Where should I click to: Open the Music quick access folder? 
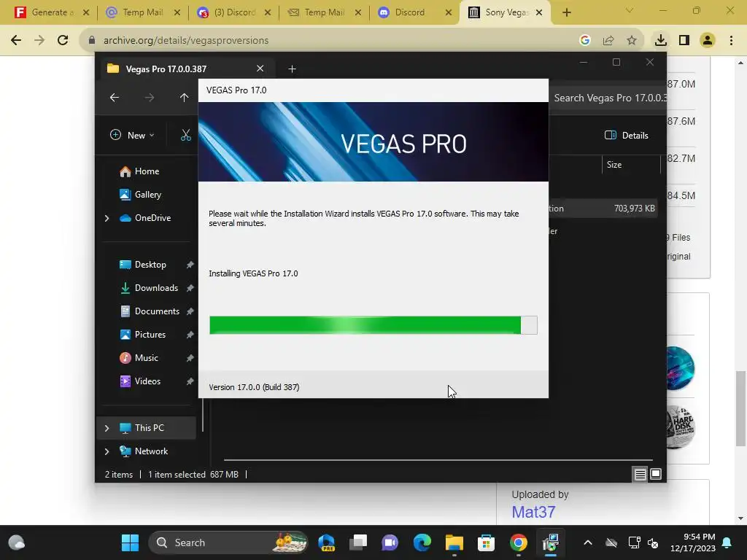[139, 358]
